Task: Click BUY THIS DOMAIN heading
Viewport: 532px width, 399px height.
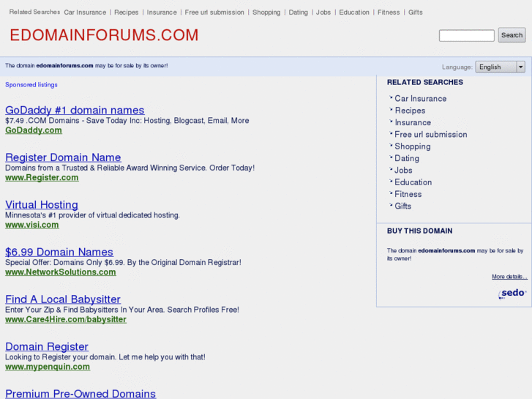Action: [419, 231]
